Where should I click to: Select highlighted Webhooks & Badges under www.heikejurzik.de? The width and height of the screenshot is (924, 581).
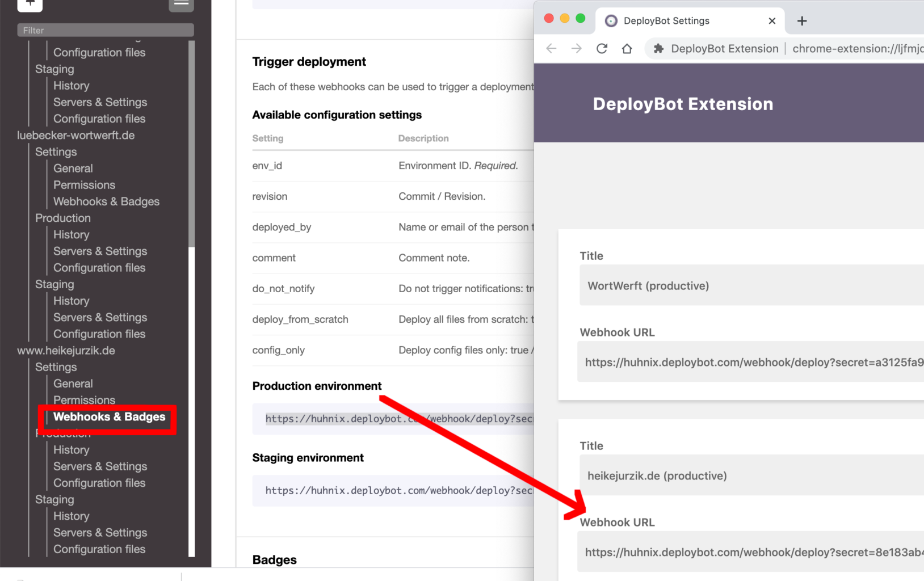(x=109, y=416)
